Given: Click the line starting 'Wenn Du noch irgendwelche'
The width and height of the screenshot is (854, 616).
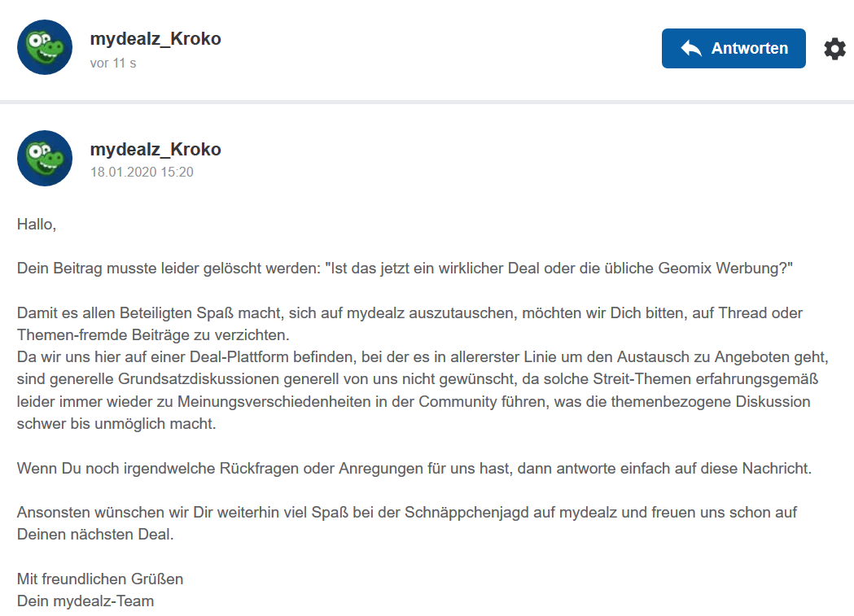Looking at the screenshot, I should click(x=414, y=468).
